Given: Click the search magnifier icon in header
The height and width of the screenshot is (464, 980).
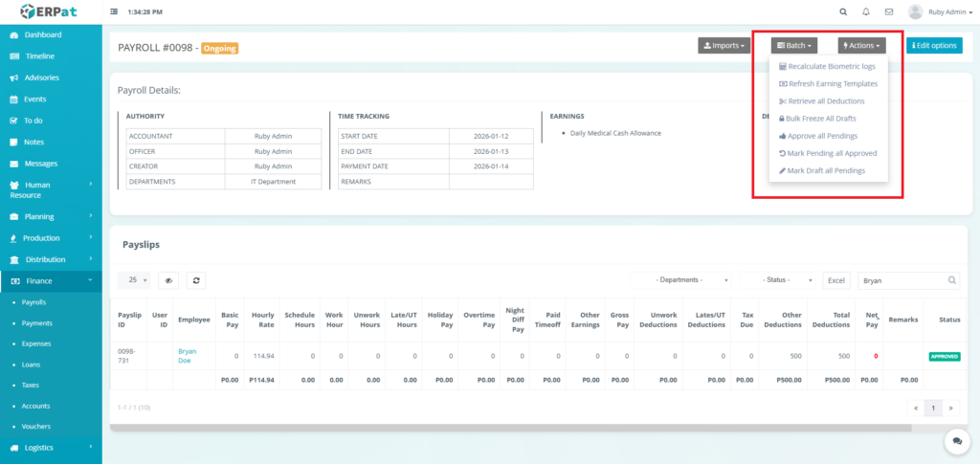Looking at the screenshot, I should 842,12.
